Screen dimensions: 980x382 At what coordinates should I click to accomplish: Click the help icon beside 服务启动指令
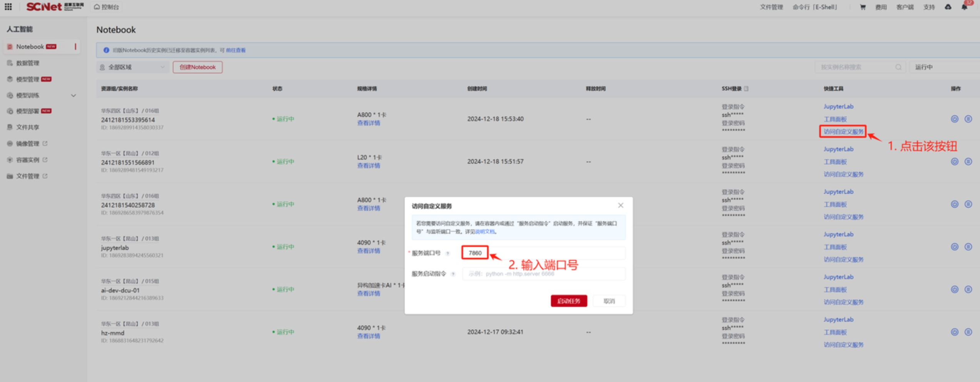click(x=453, y=274)
